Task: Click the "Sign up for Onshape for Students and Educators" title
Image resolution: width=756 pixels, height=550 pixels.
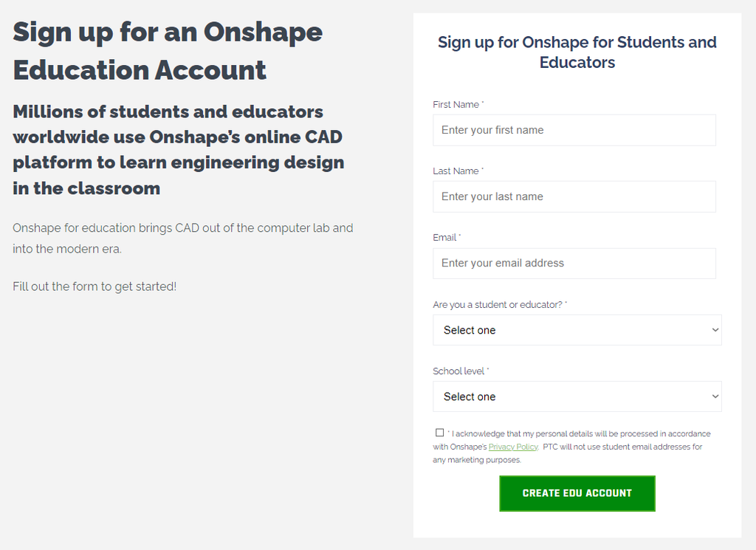Action: point(577,52)
